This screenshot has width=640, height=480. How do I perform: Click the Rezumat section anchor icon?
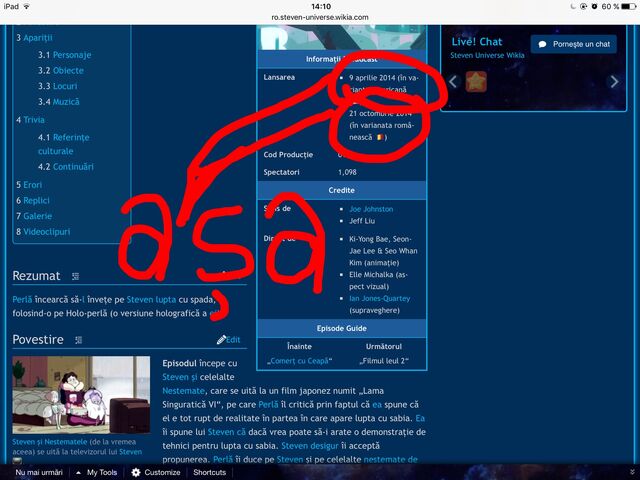tap(76, 276)
